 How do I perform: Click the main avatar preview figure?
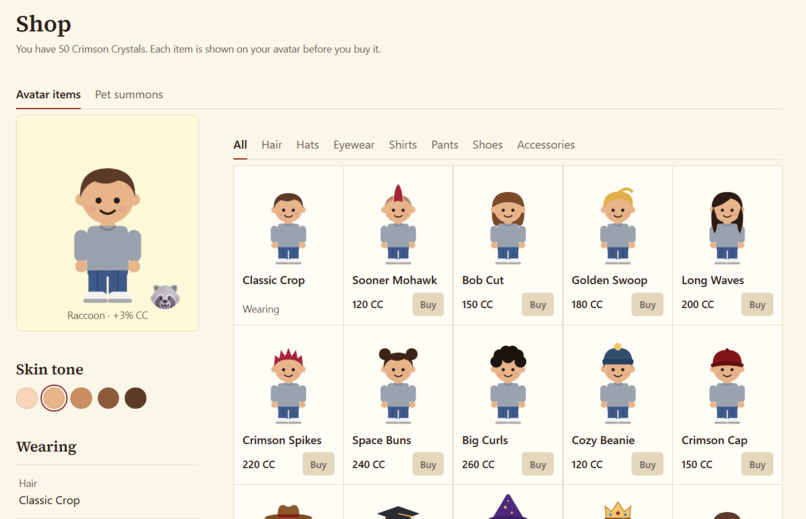[107, 235]
